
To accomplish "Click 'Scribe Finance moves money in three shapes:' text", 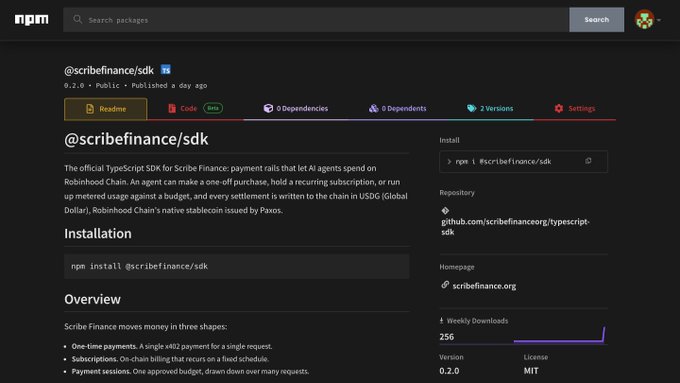I will pos(145,327).
